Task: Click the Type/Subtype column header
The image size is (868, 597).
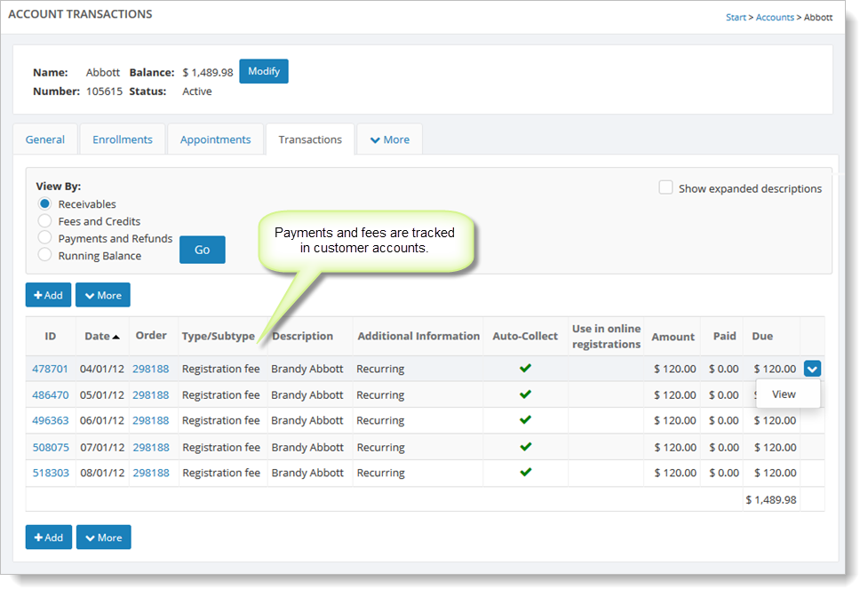Action: (x=218, y=337)
